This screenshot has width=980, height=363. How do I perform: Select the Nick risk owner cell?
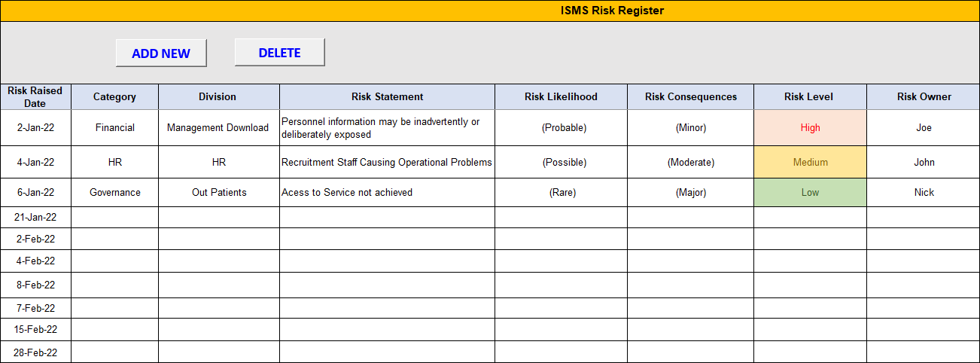924,192
